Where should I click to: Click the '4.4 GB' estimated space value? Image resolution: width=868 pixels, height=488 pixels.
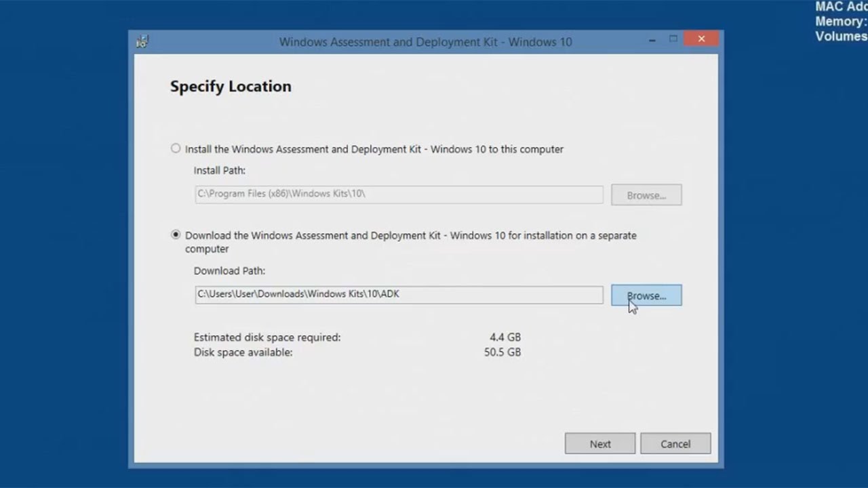click(505, 337)
